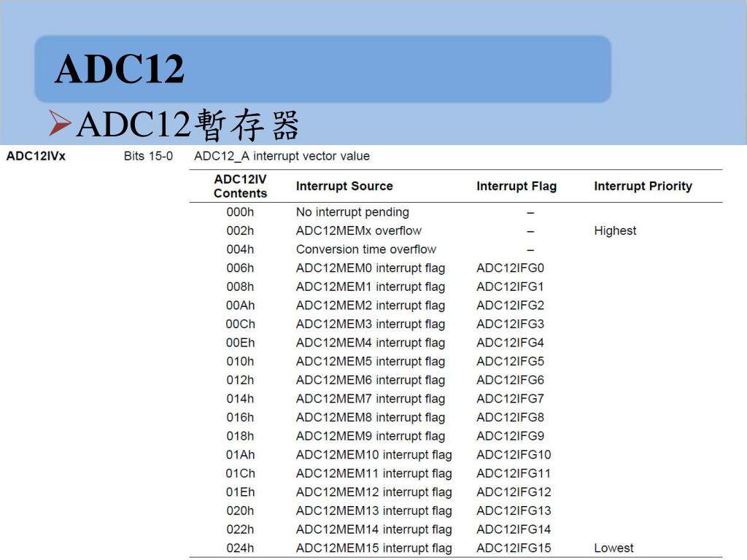The image size is (747, 560).
Task: Select the 01Eh contents cell
Action: coord(240,492)
